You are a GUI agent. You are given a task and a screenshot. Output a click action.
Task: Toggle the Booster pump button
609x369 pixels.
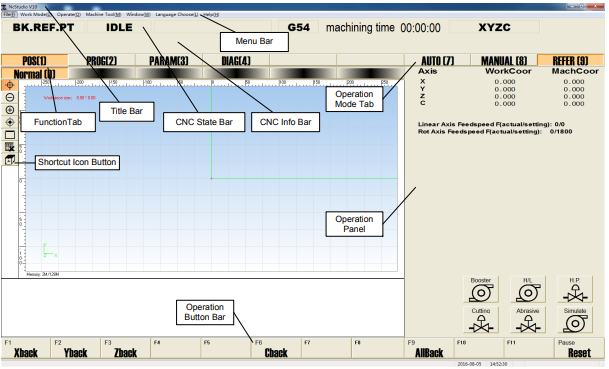[x=481, y=289]
